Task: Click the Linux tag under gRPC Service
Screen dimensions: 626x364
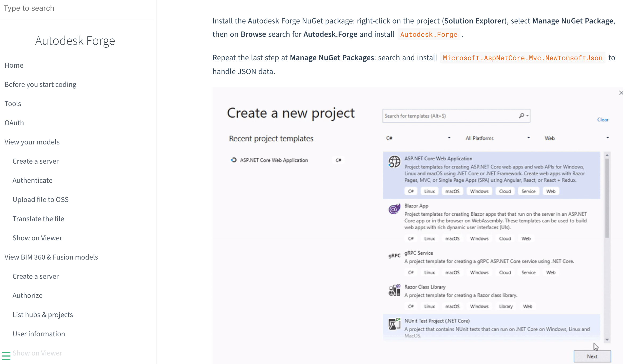Action: pyautogui.click(x=429, y=272)
